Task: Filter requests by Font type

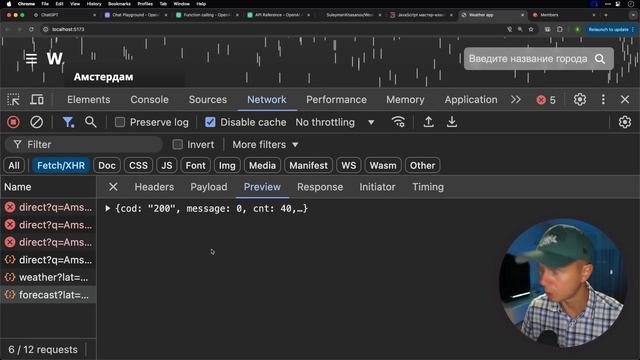Action: (196, 165)
